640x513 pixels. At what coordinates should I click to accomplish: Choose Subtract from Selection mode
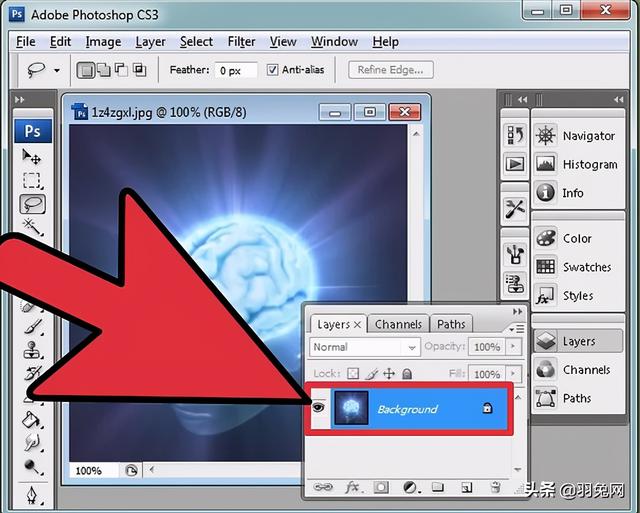pos(121,70)
